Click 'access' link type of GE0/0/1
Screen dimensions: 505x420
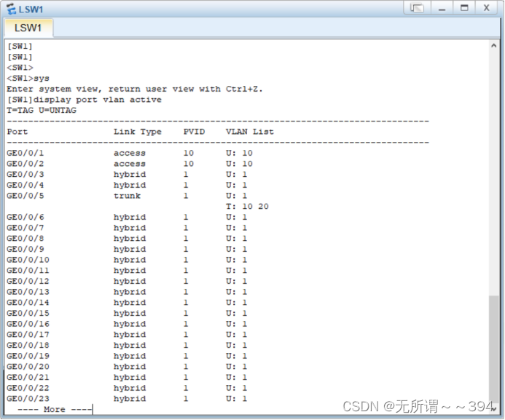[x=130, y=153]
